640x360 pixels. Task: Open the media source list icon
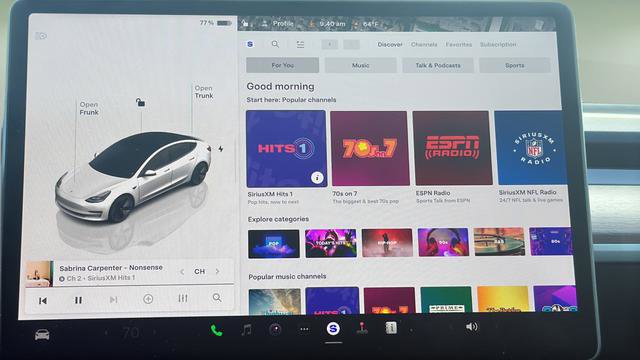click(300, 44)
